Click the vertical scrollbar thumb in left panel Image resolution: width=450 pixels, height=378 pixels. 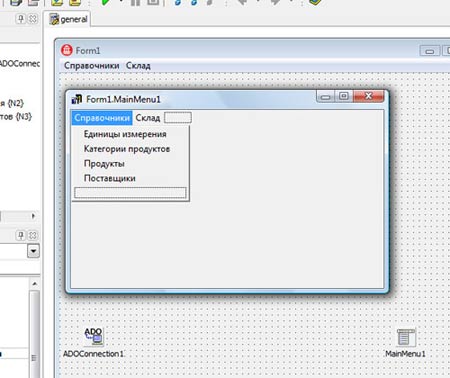34,333
